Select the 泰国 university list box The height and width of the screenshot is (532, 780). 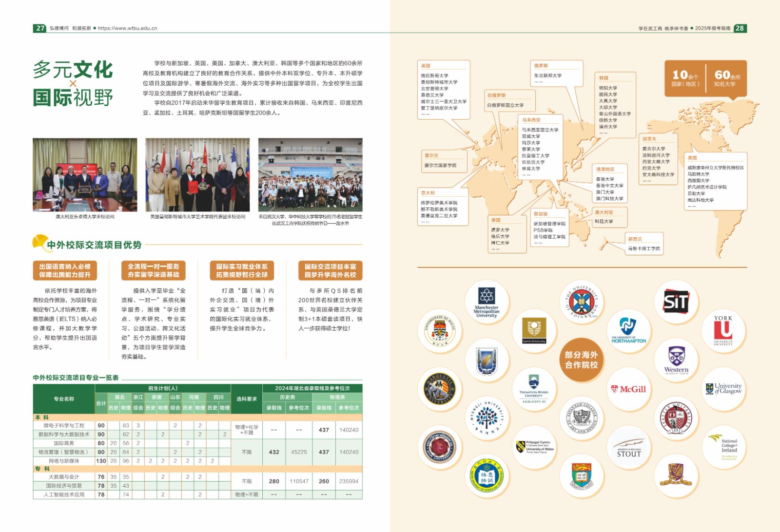click(507, 234)
